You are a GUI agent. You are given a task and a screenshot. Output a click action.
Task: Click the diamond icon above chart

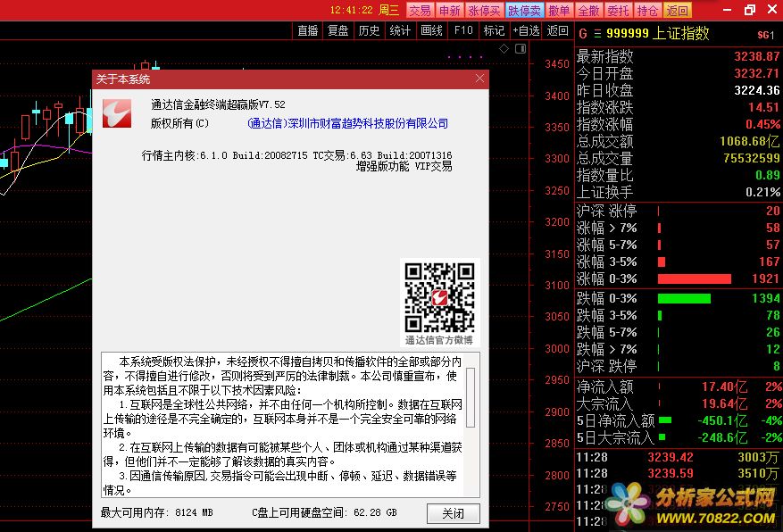click(x=504, y=48)
